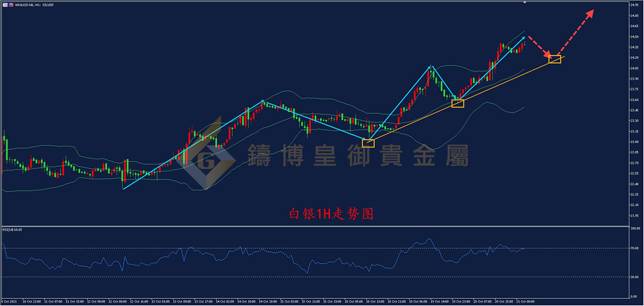This screenshot has height=306, width=644.
Task: Click the one-click trading icon beside XAGUSD title
Action: (x=4, y=4)
